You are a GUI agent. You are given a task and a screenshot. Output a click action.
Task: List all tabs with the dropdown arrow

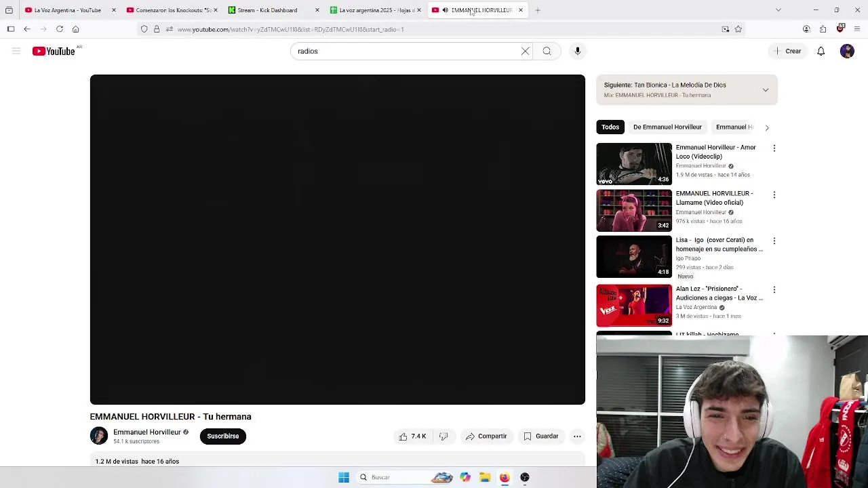(x=778, y=10)
